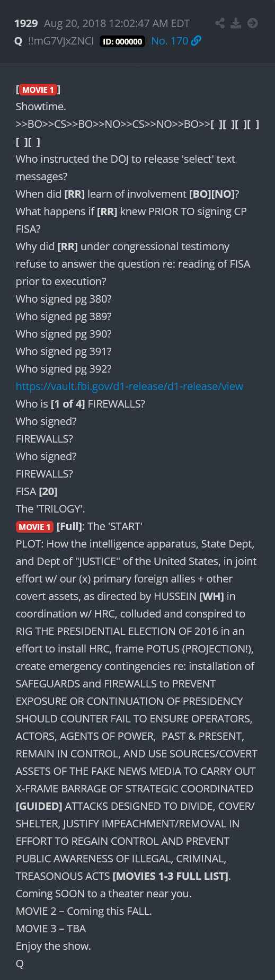Viewport: 275px width, 980px height.
Task: Click the bold [WH] after HUSSEIN
Action: 211,596
